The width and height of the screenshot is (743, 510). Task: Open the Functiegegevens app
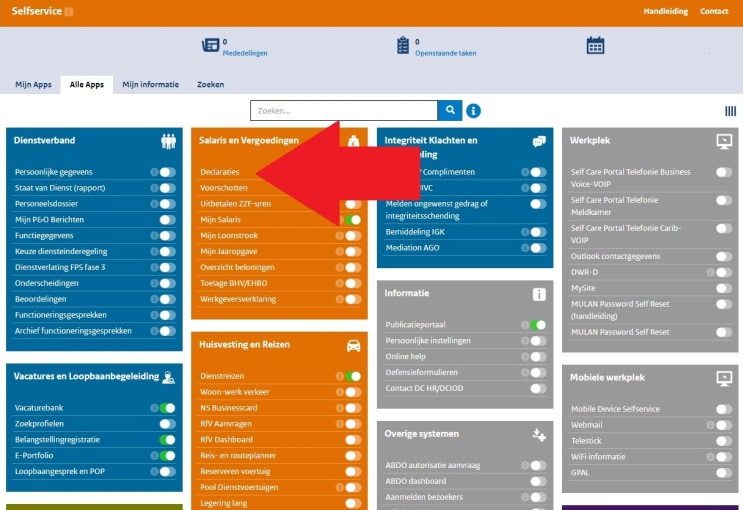pyautogui.click(x=44, y=236)
